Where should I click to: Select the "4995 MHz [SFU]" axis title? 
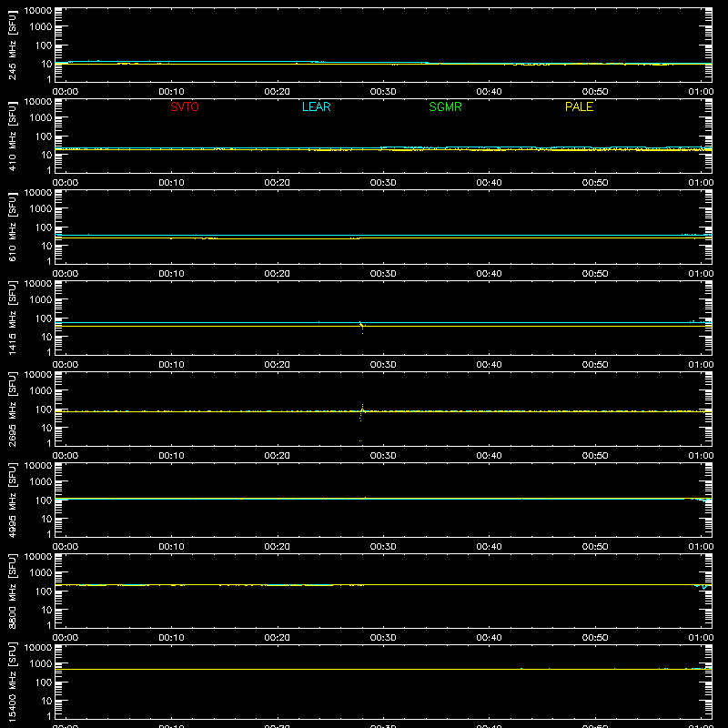(12, 500)
